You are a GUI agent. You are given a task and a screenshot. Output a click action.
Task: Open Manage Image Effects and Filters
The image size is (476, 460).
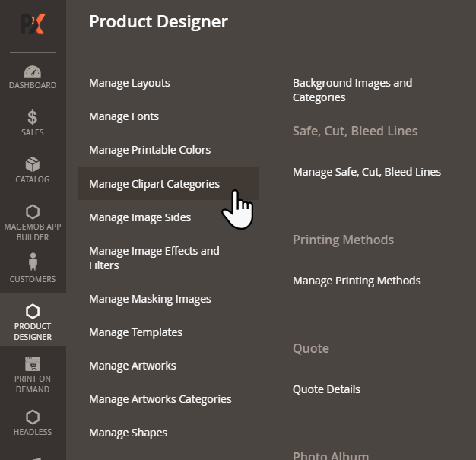click(x=154, y=258)
